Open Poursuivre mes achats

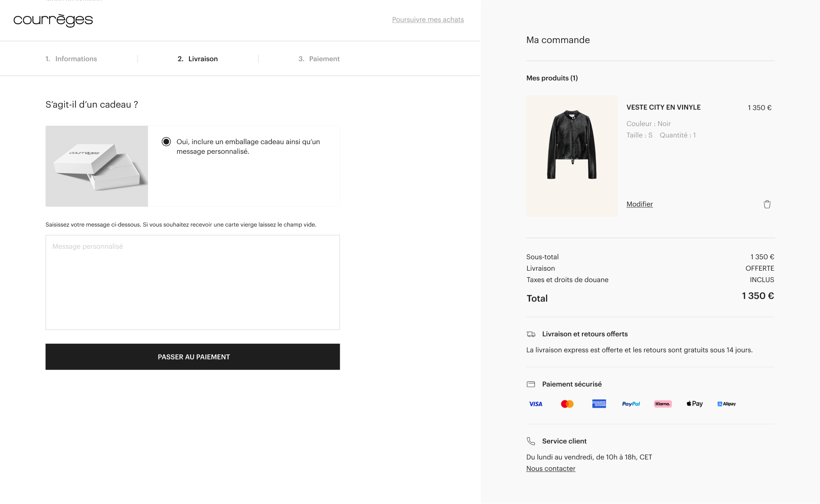428,19
